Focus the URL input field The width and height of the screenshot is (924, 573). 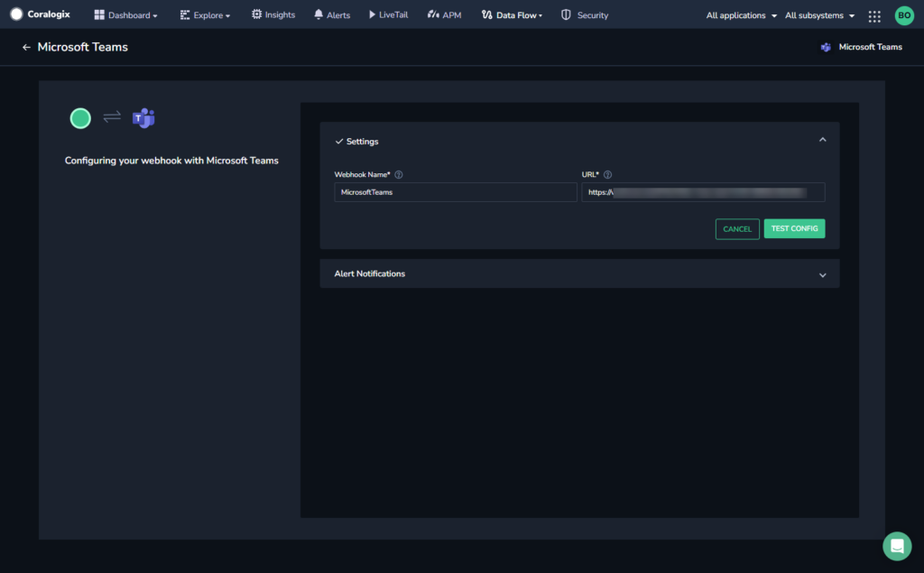pyautogui.click(x=703, y=192)
